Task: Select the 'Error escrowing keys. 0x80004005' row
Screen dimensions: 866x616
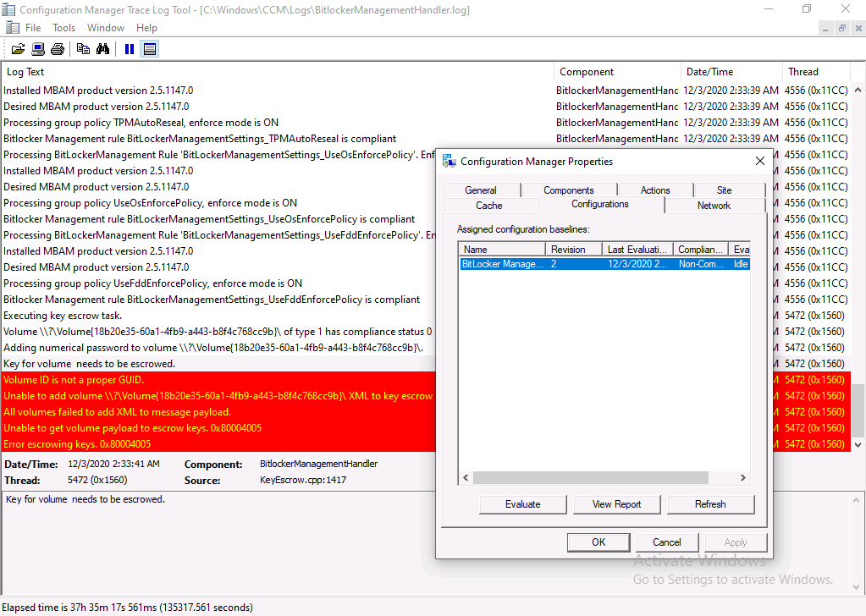Action: [219, 443]
